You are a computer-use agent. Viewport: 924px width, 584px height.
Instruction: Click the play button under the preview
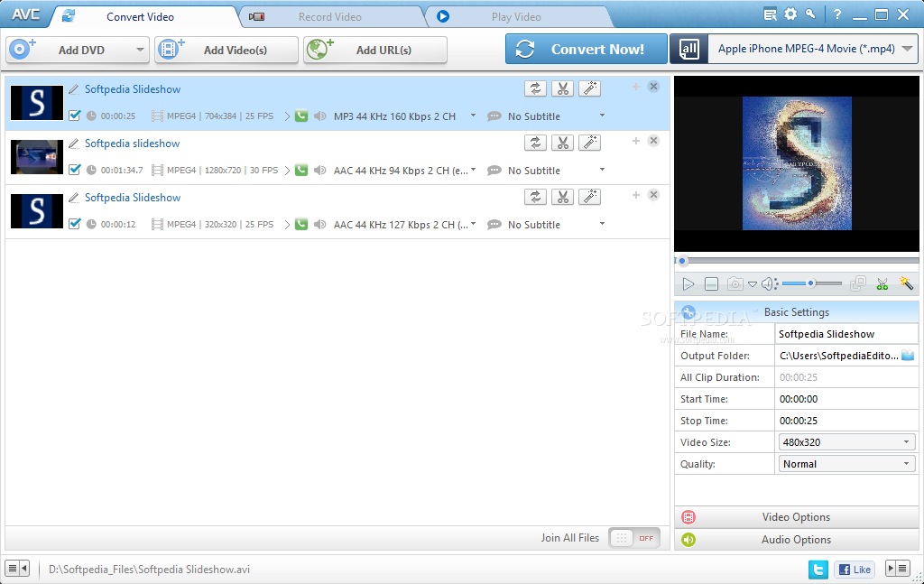[688, 284]
